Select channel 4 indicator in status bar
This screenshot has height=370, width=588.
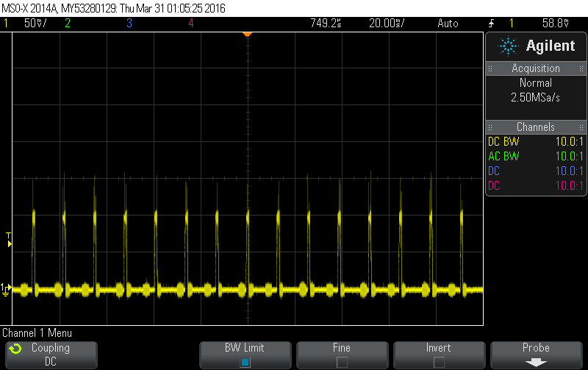click(x=191, y=24)
